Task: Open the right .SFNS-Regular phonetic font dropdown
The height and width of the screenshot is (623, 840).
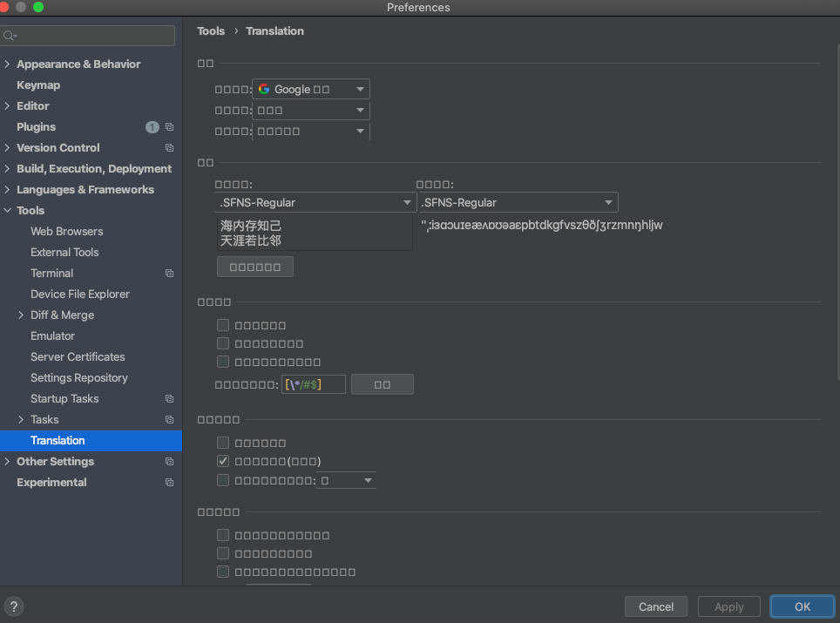Action: click(x=518, y=202)
